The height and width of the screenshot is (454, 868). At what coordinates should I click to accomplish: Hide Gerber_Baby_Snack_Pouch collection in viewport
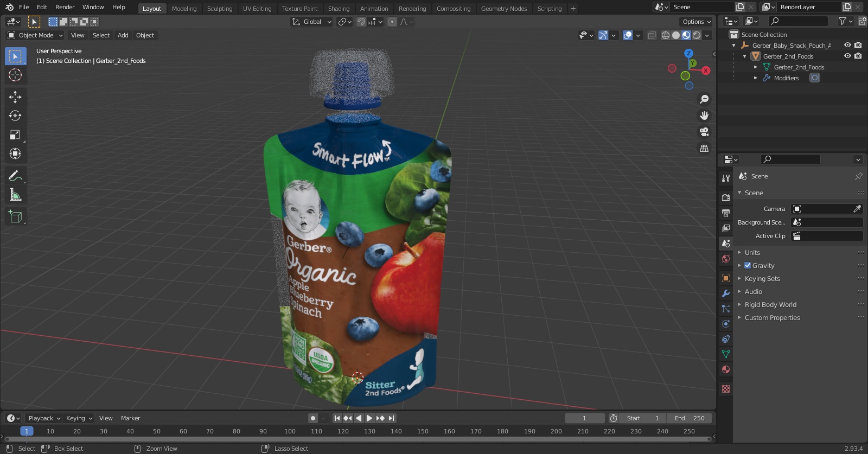pos(847,45)
